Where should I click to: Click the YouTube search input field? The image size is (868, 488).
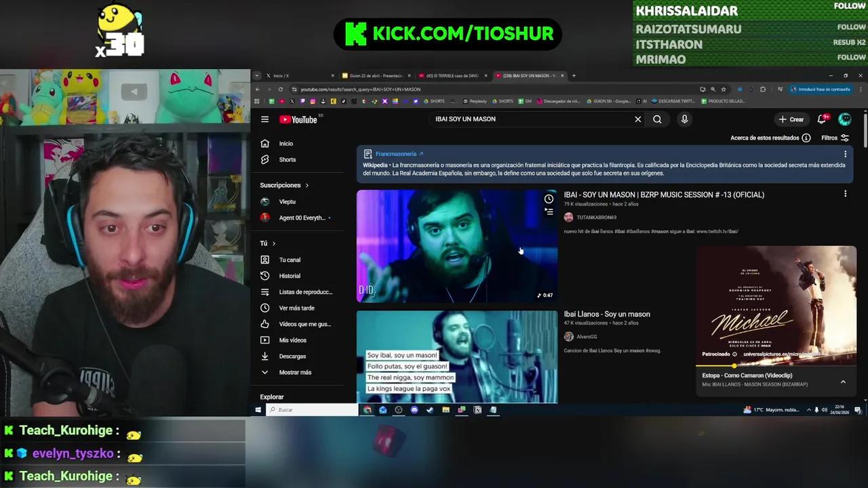[x=532, y=119]
